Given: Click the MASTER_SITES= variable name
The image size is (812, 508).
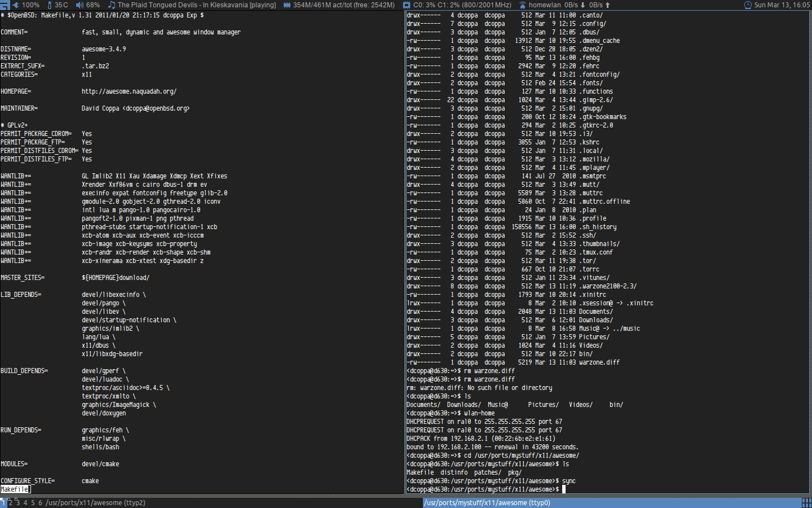Looking at the screenshot, I should coord(23,278).
